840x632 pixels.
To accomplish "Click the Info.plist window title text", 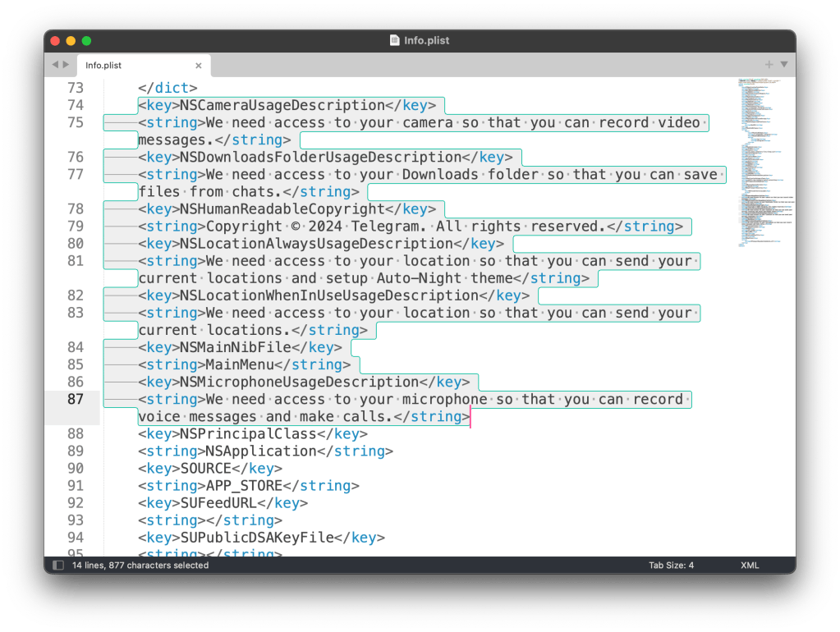I will [426, 41].
